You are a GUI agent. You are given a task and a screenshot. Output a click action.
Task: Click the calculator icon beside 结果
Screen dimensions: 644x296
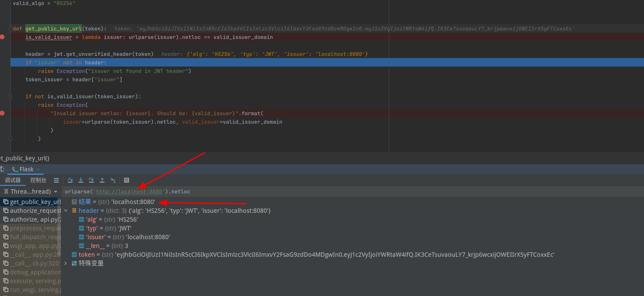tap(74, 202)
